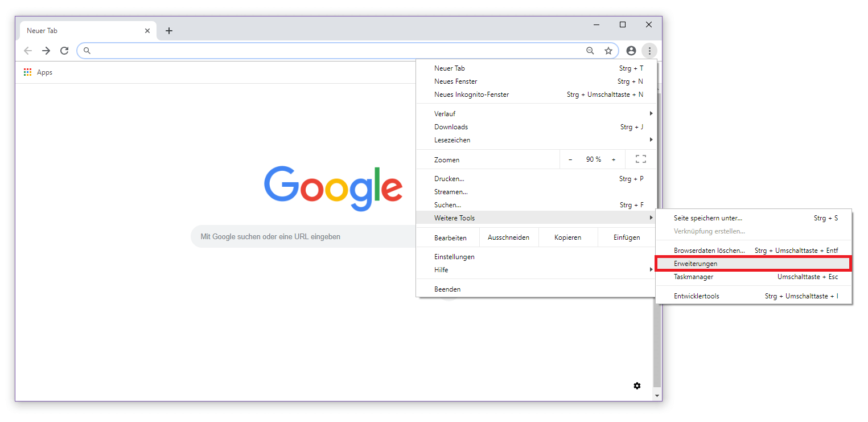Click scrollbar down arrow
Viewport: 868px width, 422px height.
click(x=657, y=396)
